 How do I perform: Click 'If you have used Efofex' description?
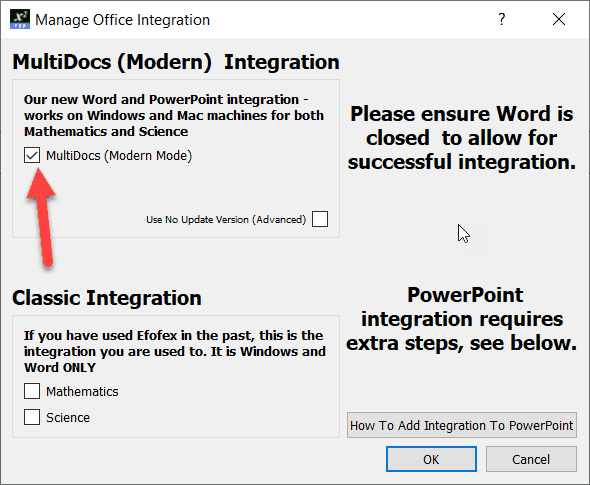pos(175,351)
